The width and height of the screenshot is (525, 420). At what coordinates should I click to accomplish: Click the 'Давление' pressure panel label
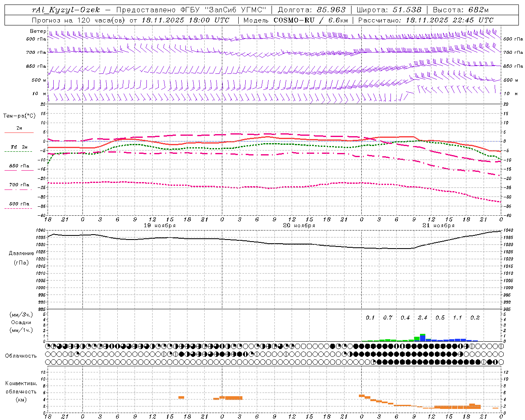point(21,253)
